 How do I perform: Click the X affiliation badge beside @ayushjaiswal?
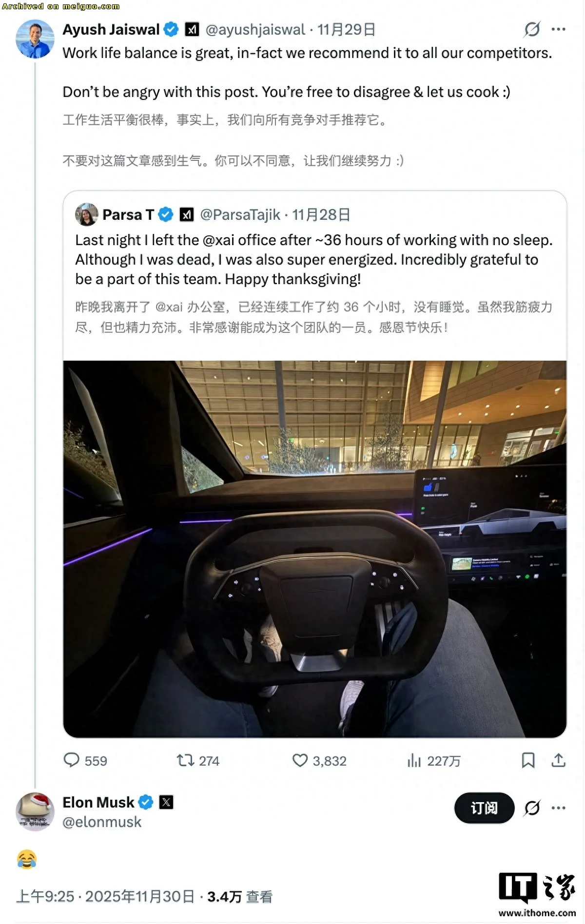click(x=193, y=30)
